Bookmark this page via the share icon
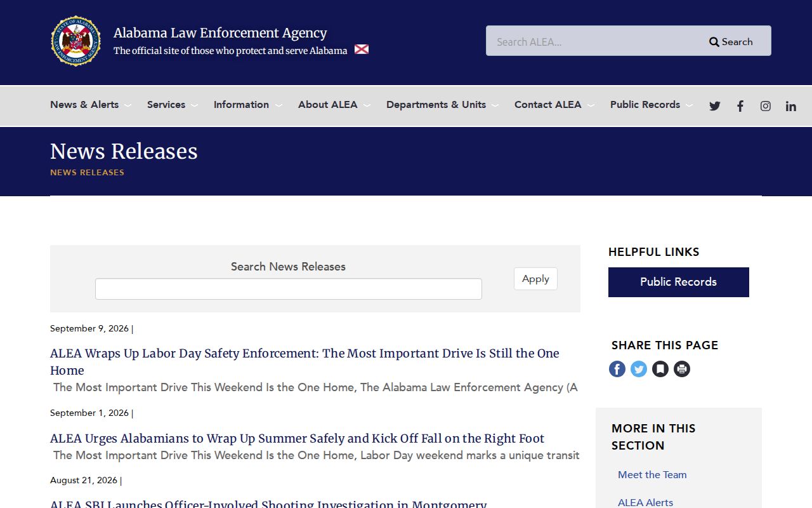The image size is (812, 508). coord(660,369)
